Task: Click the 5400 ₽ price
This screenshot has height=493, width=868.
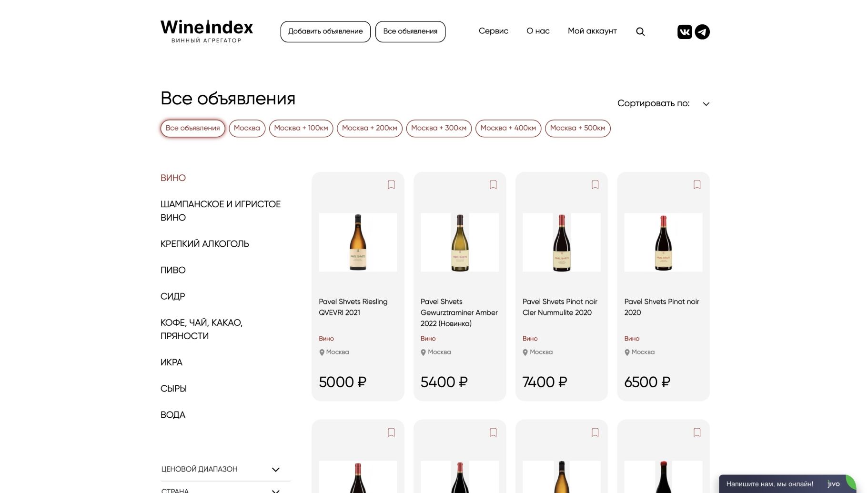Action: click(x=444, y=382)
